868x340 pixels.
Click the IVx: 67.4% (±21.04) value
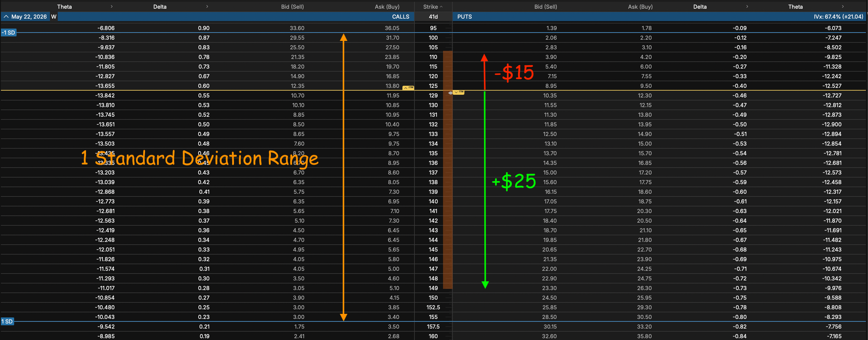(838, 17)
